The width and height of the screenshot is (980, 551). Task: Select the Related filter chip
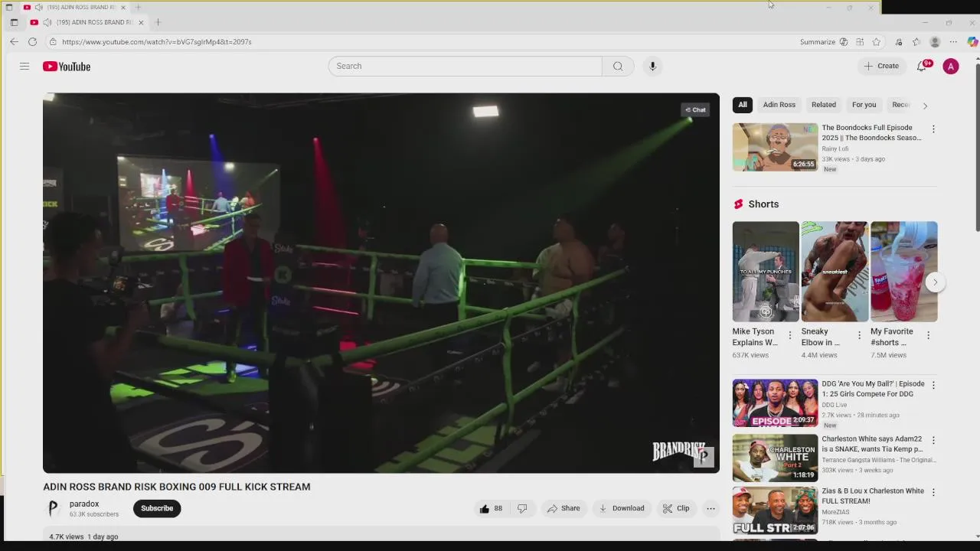pyautogui.click(x=824, y=105)
